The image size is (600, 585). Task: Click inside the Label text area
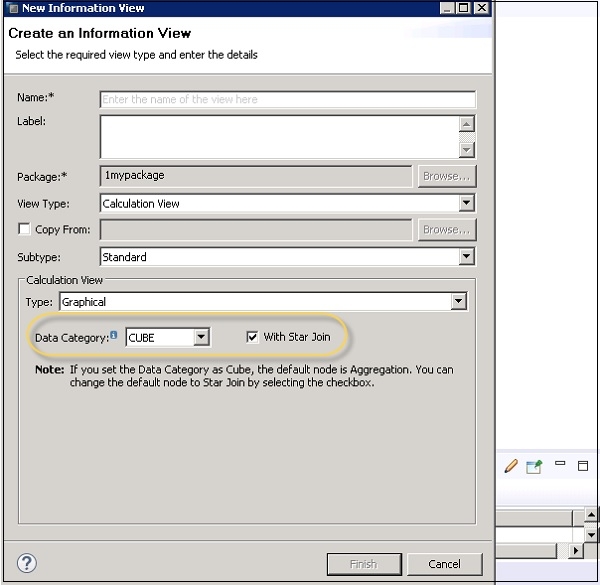[x=278, y=137]
